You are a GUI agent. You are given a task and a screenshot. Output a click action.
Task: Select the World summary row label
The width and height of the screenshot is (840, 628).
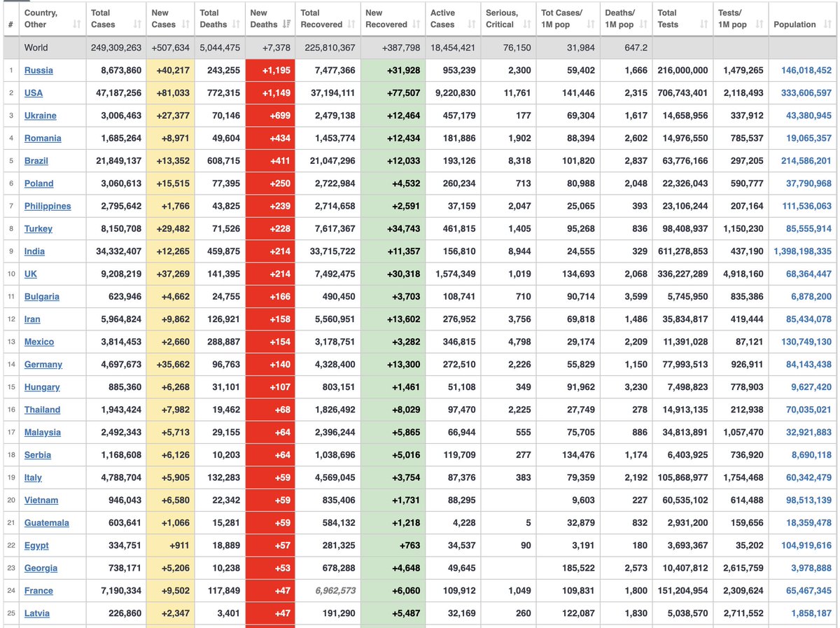[36, 48]
